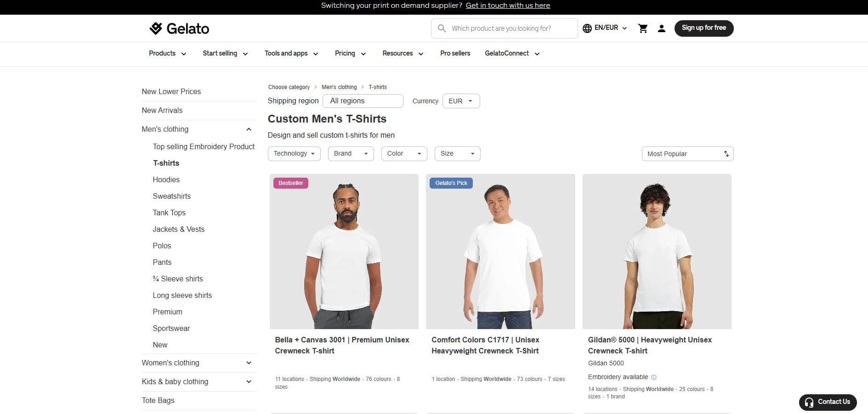
Task: Select New Arrivals in sidebar
Action: (x=162, y=111)
